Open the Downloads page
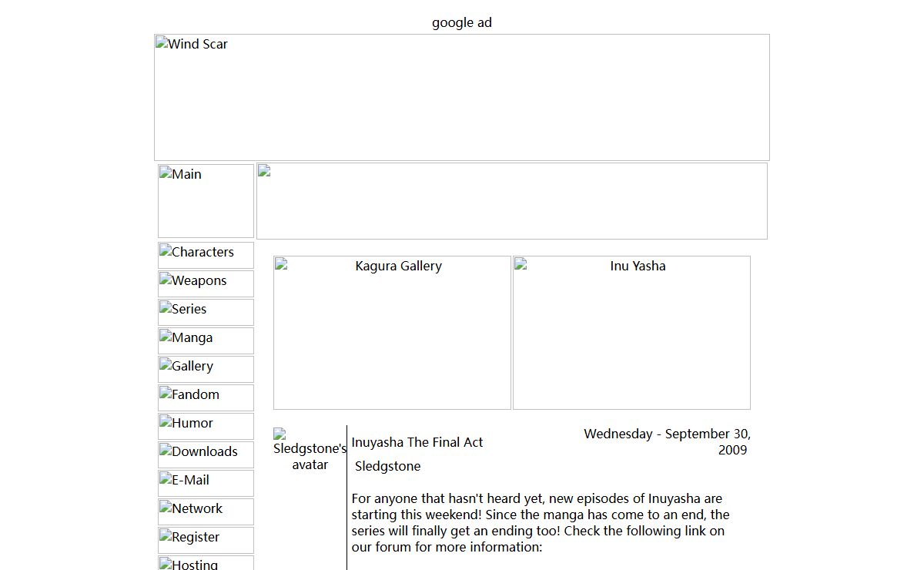 click(x=206, y=454)
